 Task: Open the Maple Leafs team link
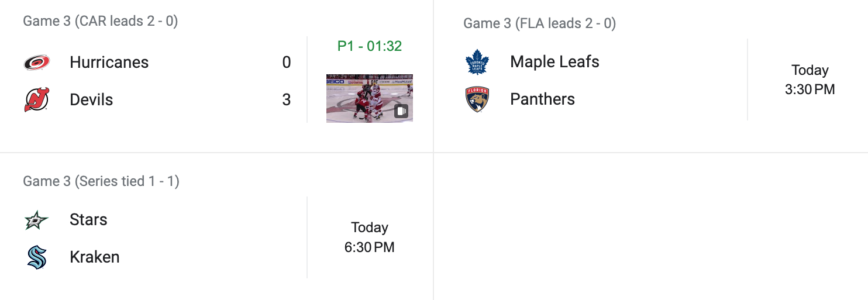point(554,62)
